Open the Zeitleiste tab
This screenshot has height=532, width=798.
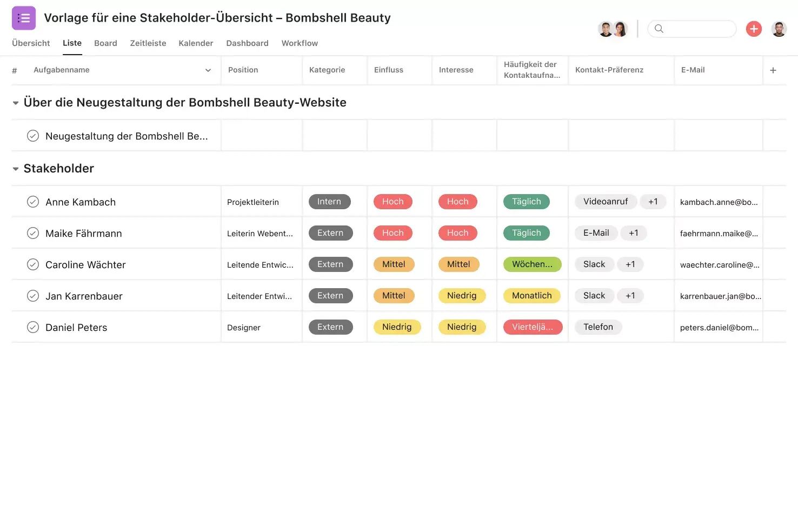148,43
